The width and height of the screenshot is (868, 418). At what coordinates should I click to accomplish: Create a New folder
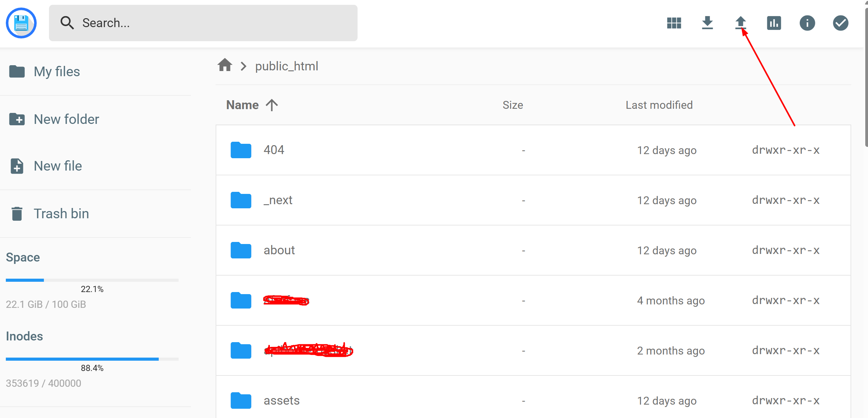tap(66, 119)
